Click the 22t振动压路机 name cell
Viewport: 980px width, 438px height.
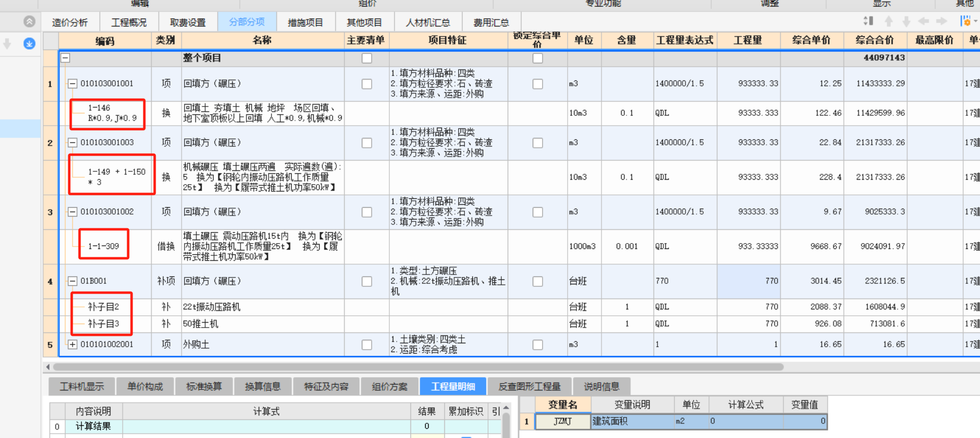263,307
